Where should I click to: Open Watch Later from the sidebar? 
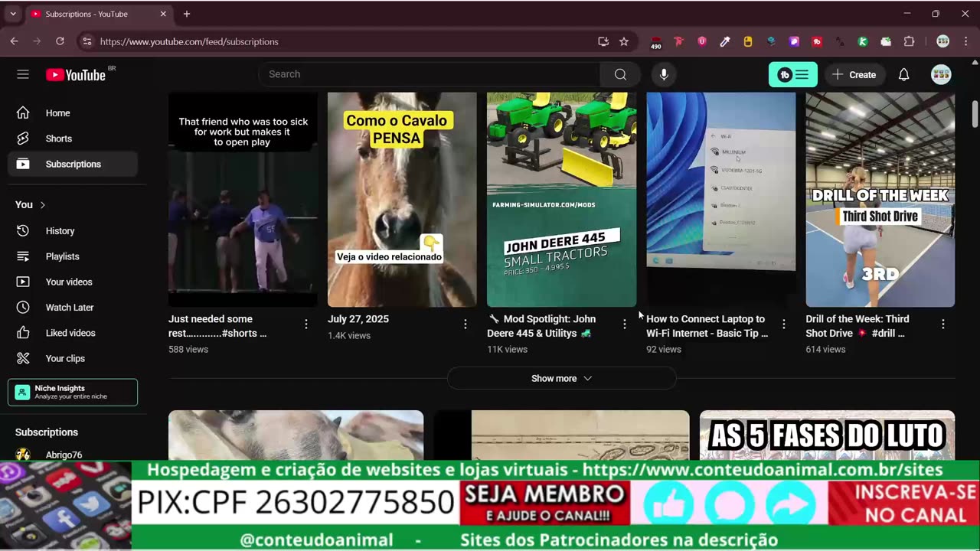click(x=73, y=308)
